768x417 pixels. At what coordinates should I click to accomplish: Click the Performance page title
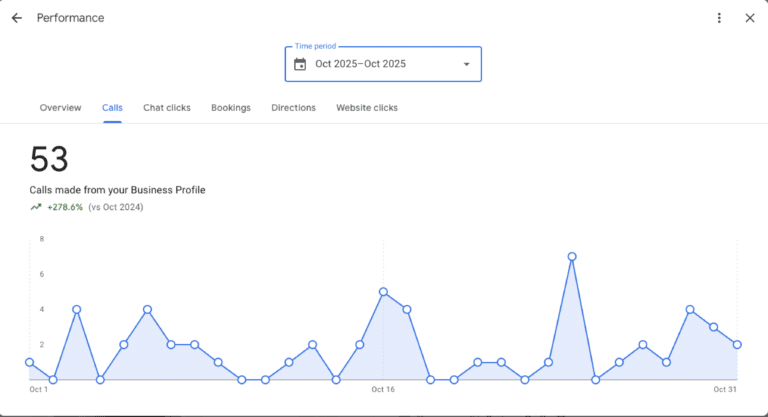click(70, 18)
